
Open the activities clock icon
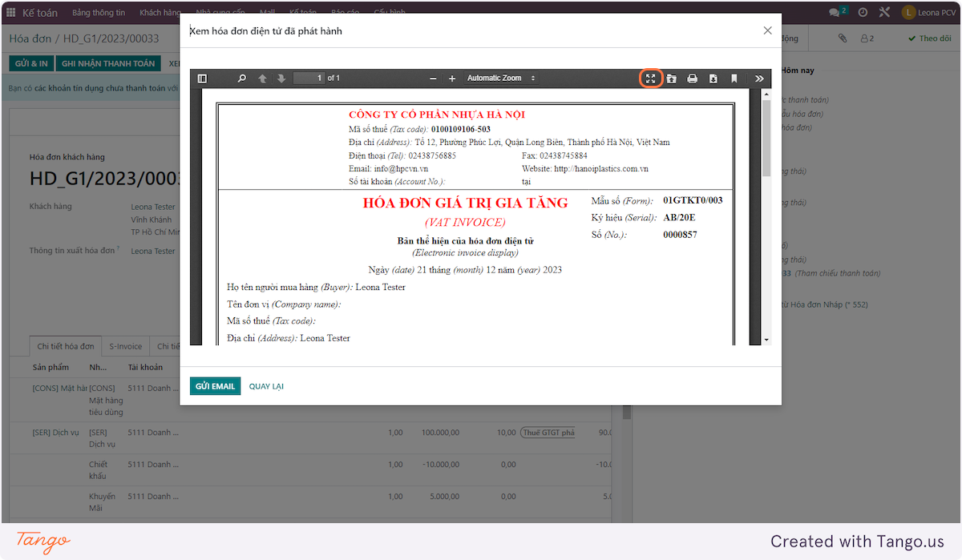click(863, 12)
